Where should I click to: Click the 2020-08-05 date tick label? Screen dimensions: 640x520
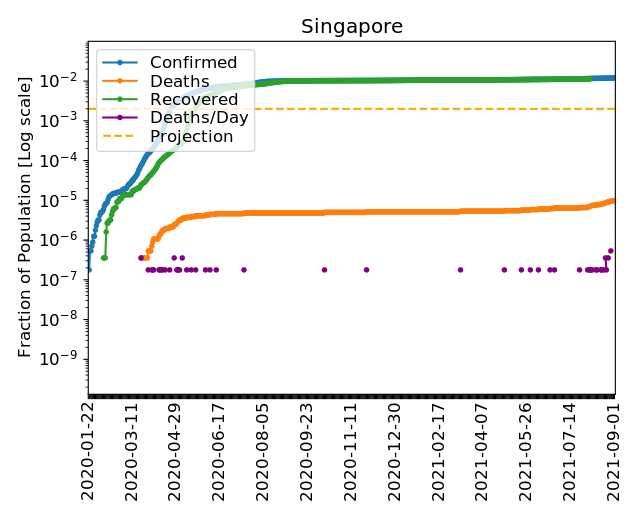click(x=264, y=450)
